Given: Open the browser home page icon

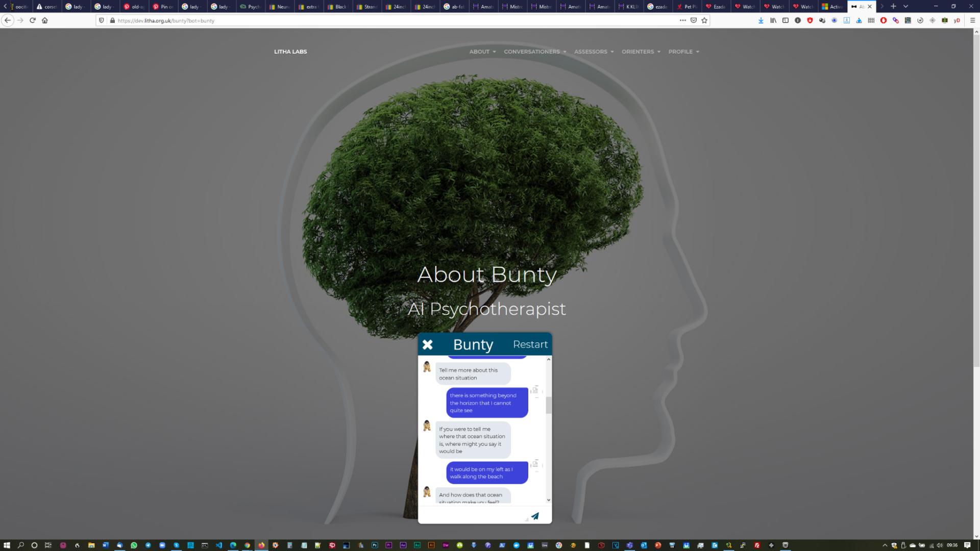Looking at the screenshot, I should point(45,20).
